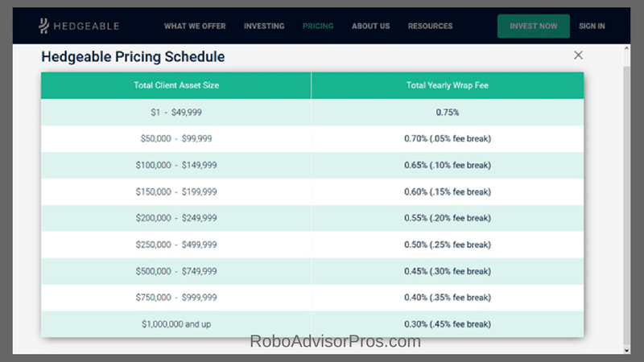Click the $200,000 - $249,999 cell

pyautogui.click(x=176, y=218)
